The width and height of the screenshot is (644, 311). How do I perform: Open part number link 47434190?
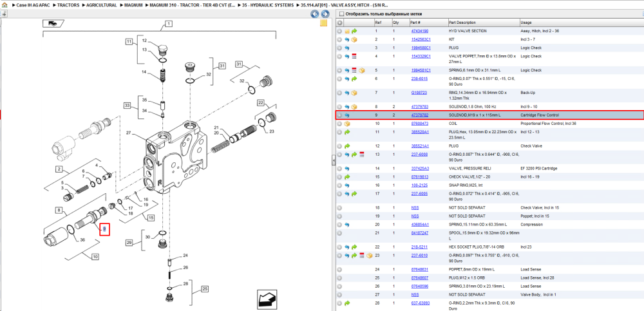tap(420, 31)
